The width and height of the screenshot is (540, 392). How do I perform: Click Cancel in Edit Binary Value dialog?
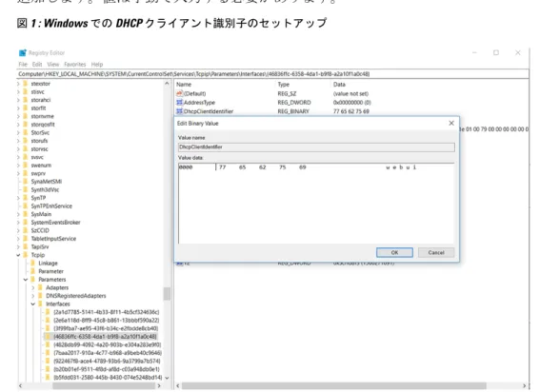436,252
